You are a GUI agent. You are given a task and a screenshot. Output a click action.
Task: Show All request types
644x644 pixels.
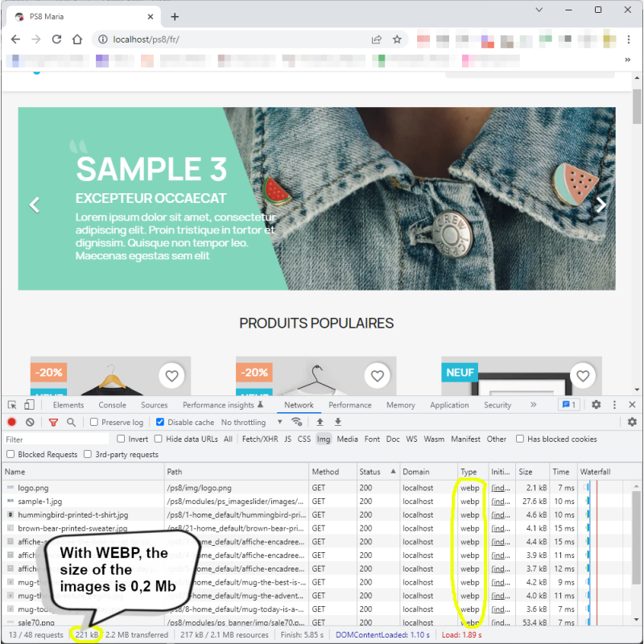click(228, 439)
